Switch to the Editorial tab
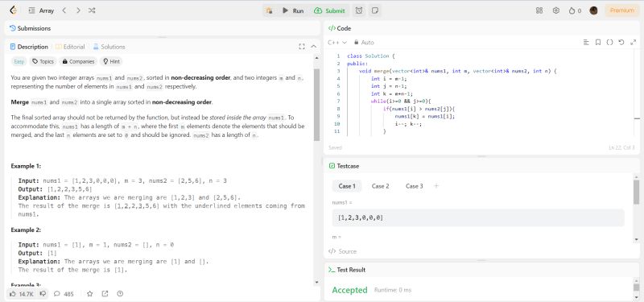644x302 pixels. (x=70, y=47)
